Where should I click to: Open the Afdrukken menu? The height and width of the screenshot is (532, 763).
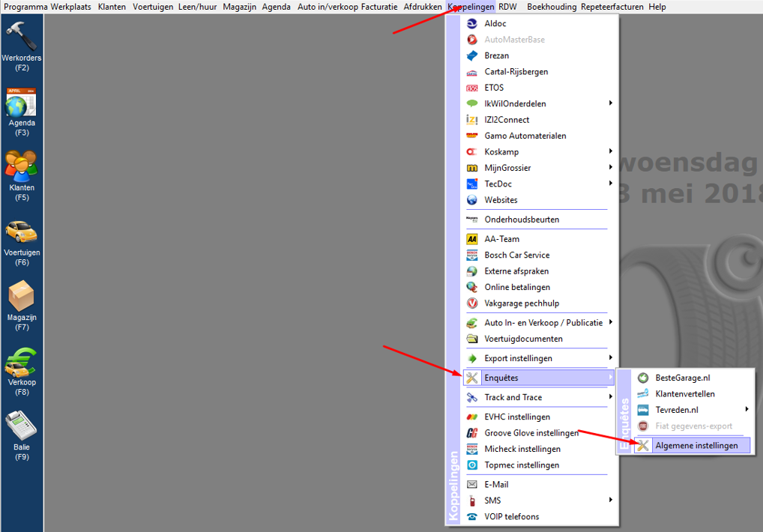tap(423, 7)
